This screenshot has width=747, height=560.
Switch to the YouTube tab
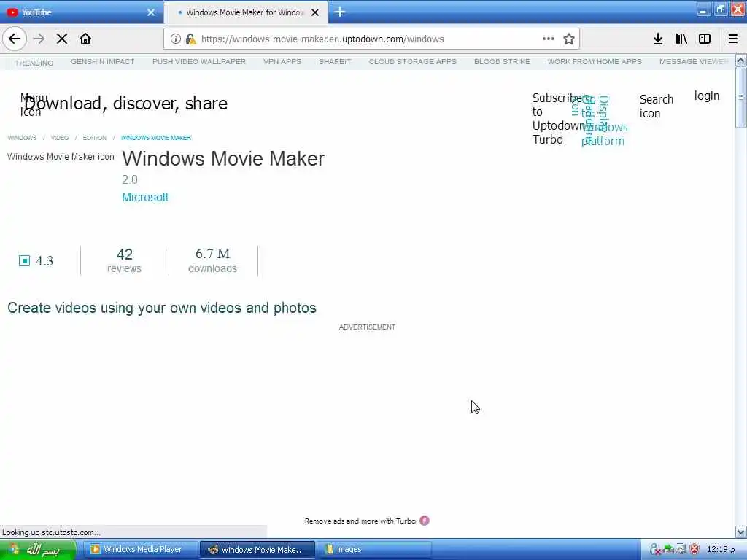coord(81,12)
